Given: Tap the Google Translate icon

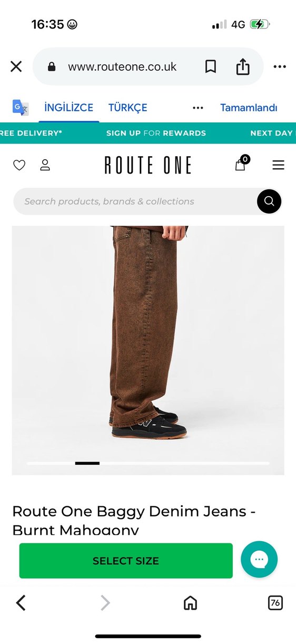Looking at the screenshot, I should (21, 108).
